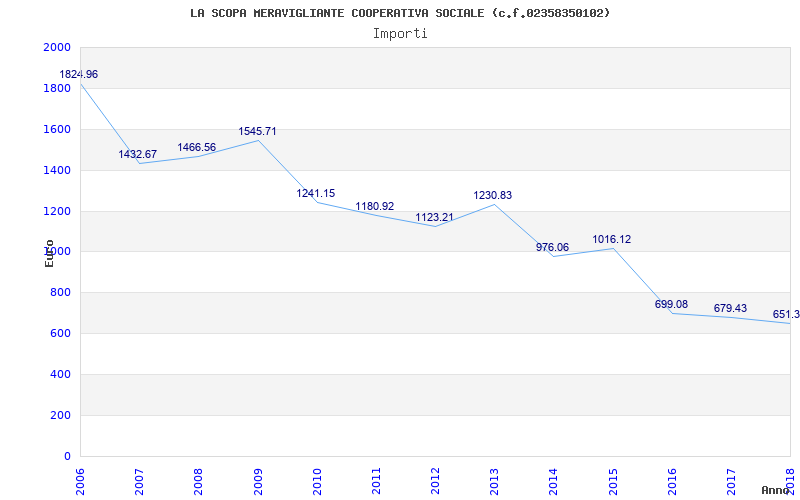Select data label 1123.21

[x=434, y=217]
